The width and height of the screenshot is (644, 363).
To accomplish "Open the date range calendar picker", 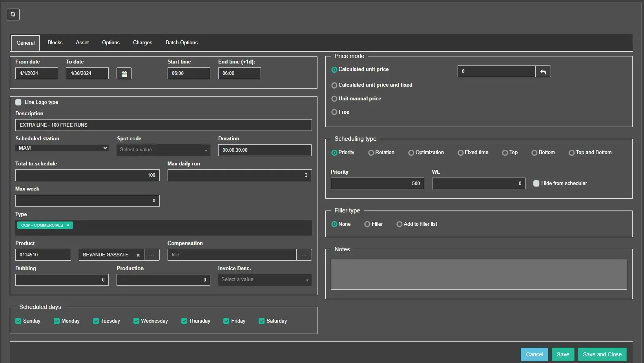I will pyautogui.click(x=124, y=74).
